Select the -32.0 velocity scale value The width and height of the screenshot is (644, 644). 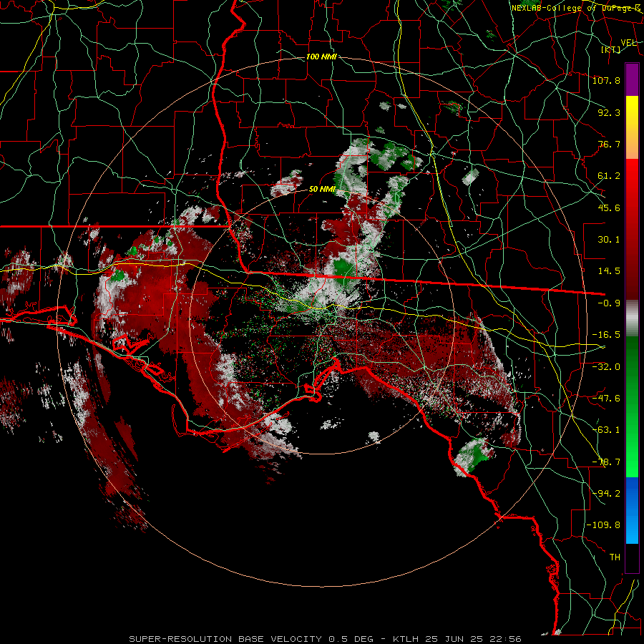click(x=606, y=367)
